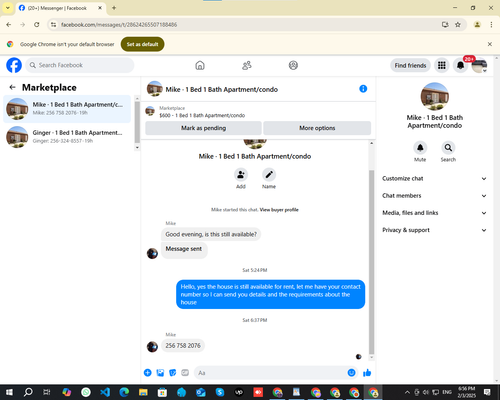Reload the page in Chrome

[x=37, y=24]
